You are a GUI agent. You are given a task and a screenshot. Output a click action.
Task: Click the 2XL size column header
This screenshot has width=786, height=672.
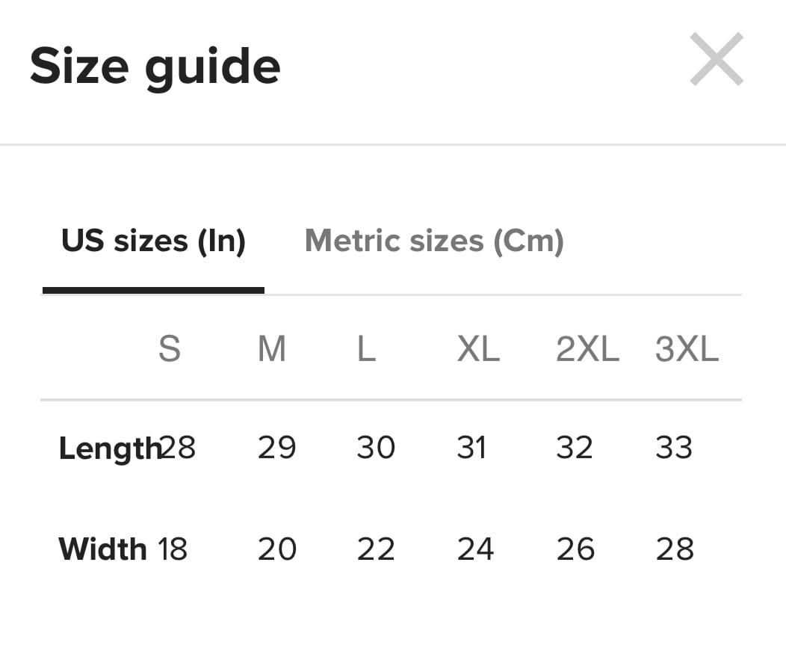pyautogui.click(x=587, y=348)
